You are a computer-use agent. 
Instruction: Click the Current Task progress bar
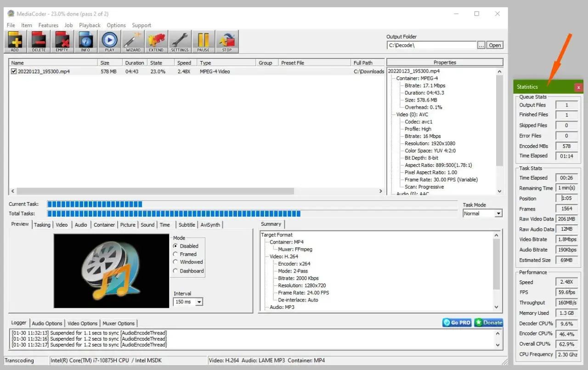tap(253, 204)
